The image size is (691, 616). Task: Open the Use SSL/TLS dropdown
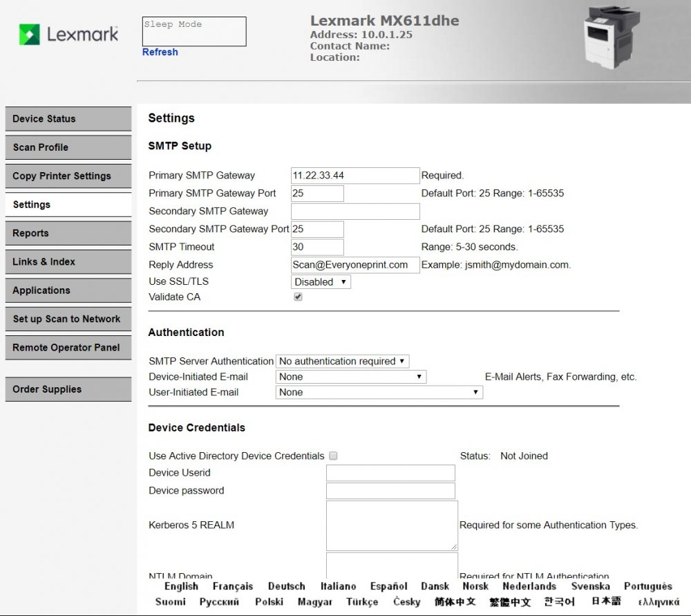pos(320,281)
